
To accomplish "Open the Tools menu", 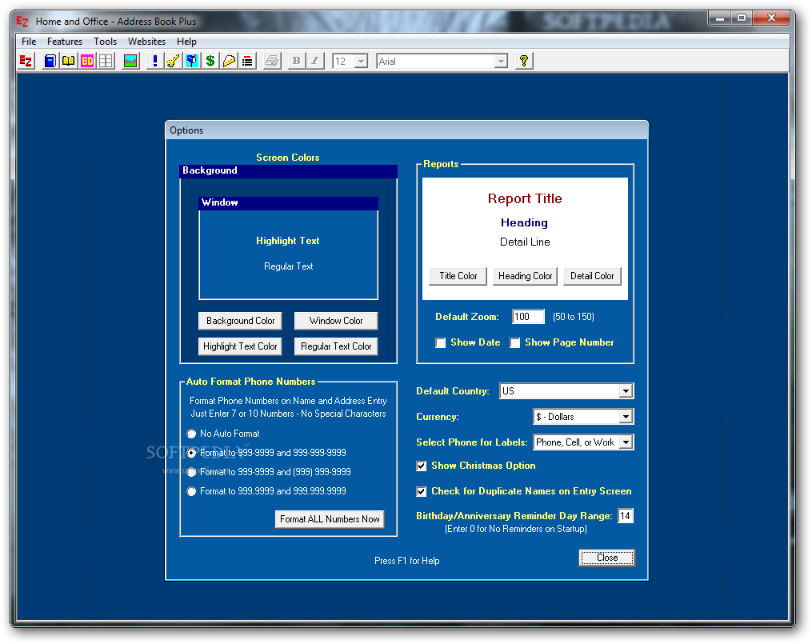I will pyautogui.click(x=105, y=42).
